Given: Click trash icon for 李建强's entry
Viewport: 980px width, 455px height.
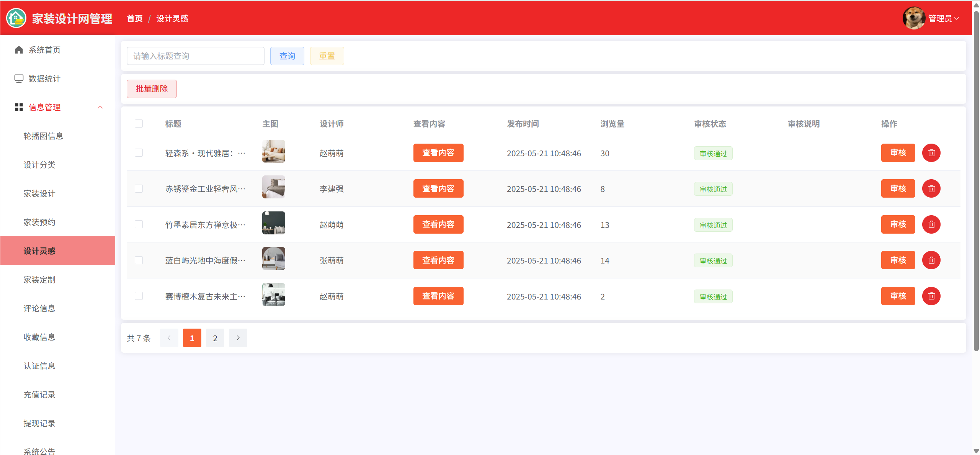Looking at the screenshot, I should 931,188.
